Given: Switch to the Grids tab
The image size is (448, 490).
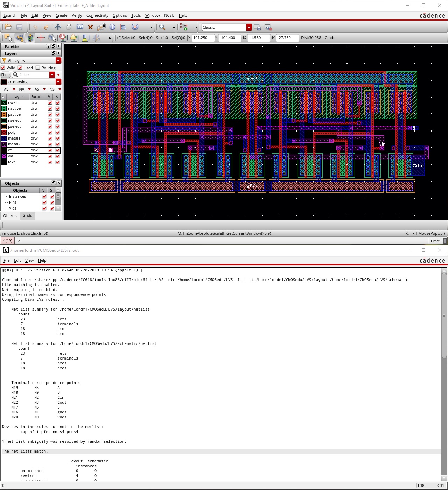Looking at the screenshot, I should click(x=27, y=216).
